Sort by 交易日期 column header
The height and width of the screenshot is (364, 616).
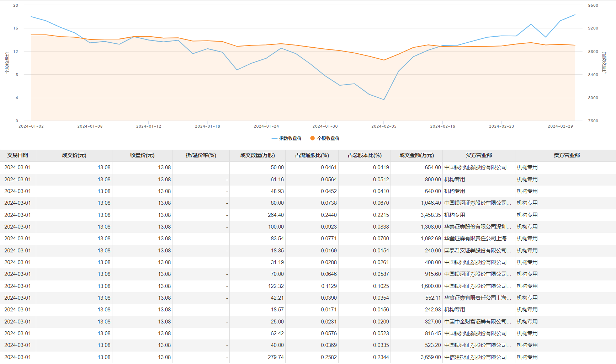pos(17,155)
